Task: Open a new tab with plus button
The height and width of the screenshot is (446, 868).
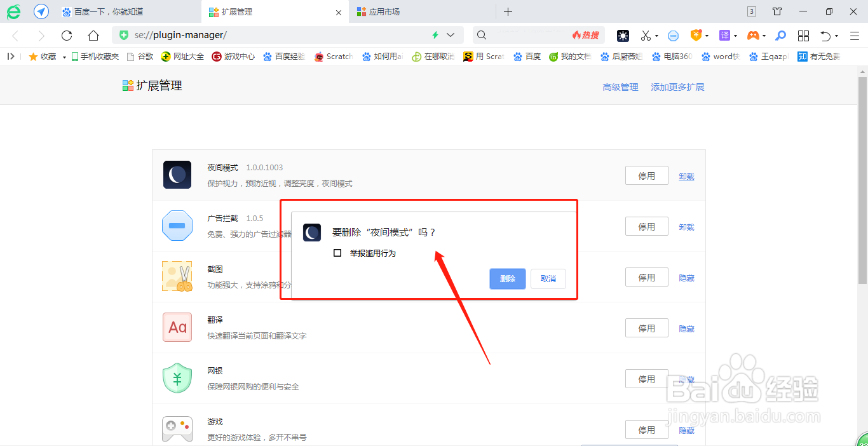Action: pos(508,11)
